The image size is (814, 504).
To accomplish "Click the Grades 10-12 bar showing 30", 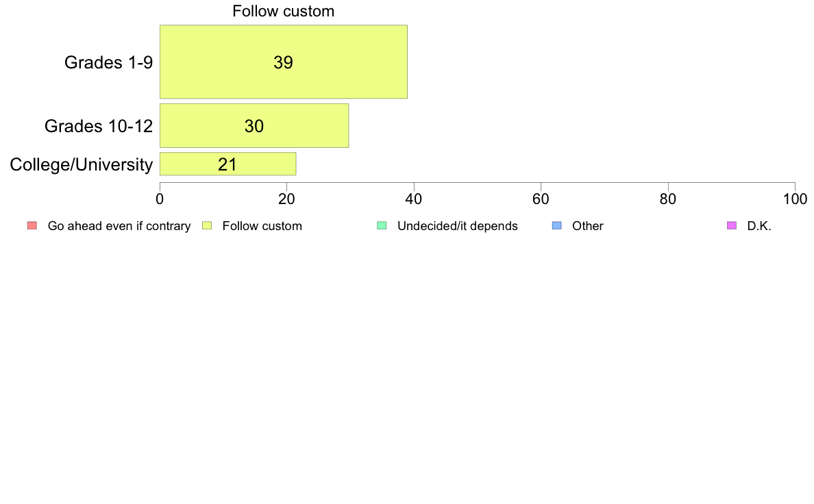I will 254,126.
